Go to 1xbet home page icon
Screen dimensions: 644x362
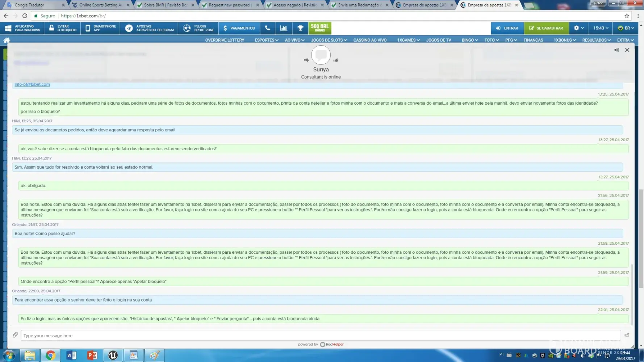click(7, 40)
